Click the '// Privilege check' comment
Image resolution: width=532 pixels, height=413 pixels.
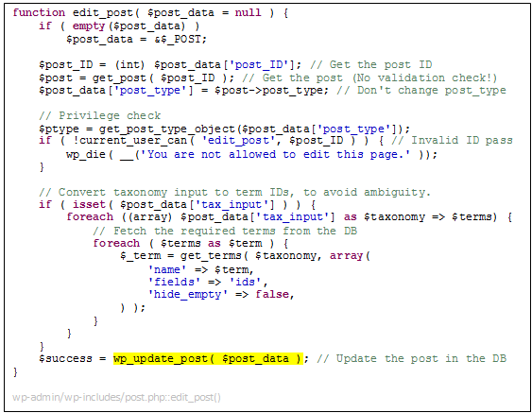(100, 115)
